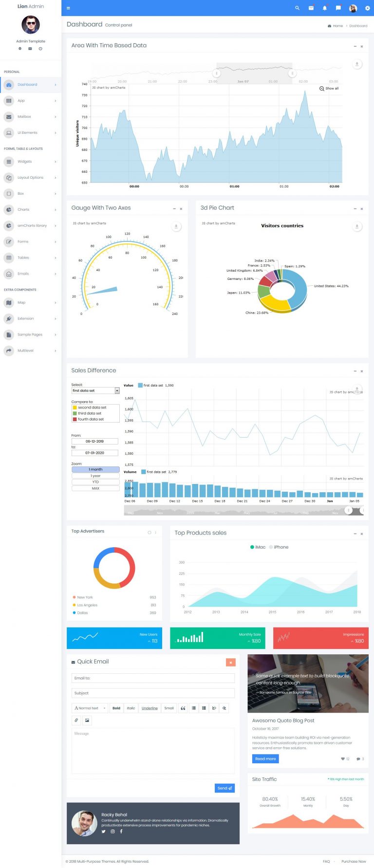Click the envelope icon under Admin Template profile
374x868 pixels.
coord(30,49)
